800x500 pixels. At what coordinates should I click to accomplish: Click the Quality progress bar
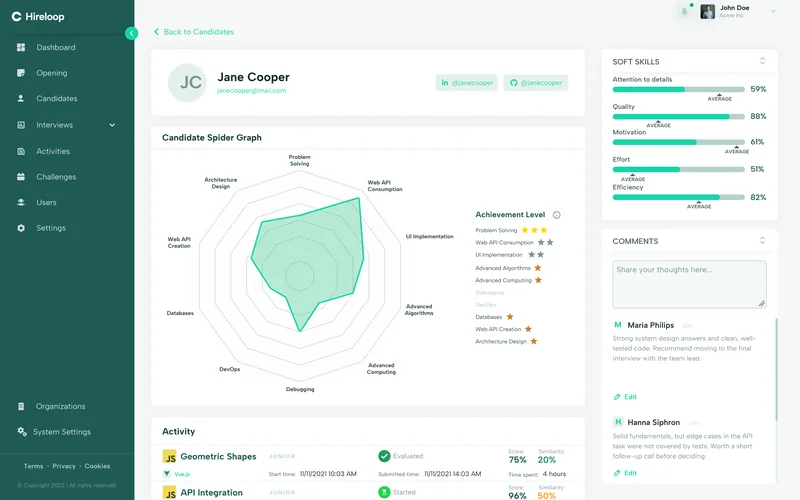[679, 117]
